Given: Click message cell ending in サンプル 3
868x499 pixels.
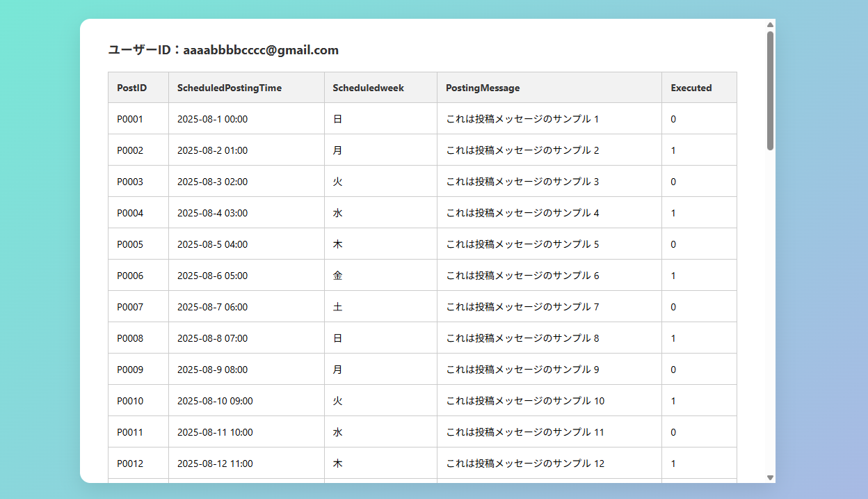Looking at the screenshot, I should 549,182.
